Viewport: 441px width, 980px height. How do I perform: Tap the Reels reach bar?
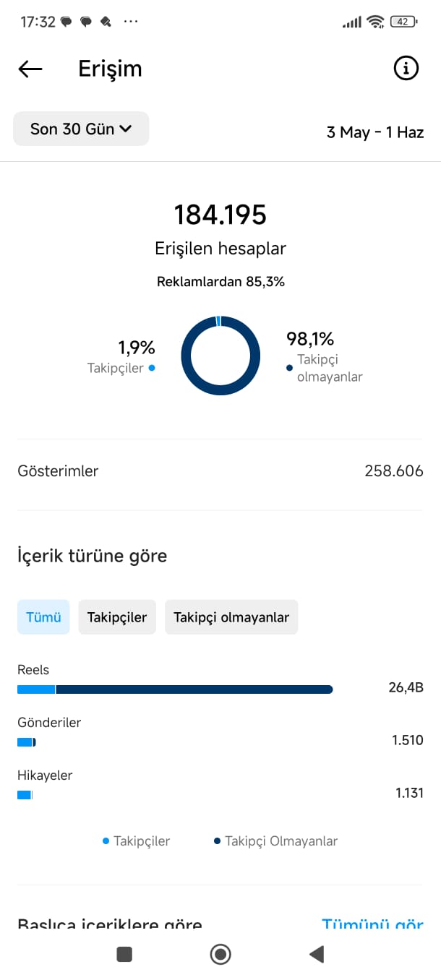pos(175,689)
